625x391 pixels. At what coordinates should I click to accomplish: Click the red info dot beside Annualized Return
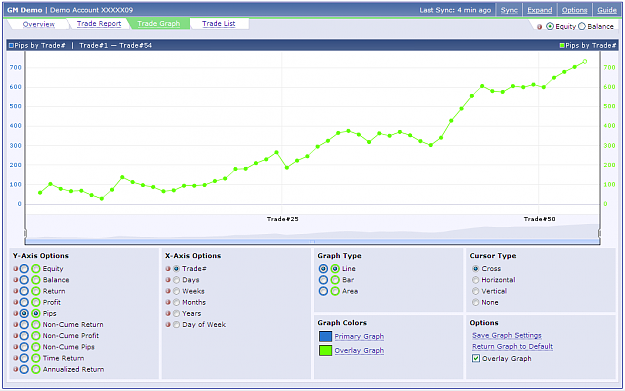tap(16, 369)
